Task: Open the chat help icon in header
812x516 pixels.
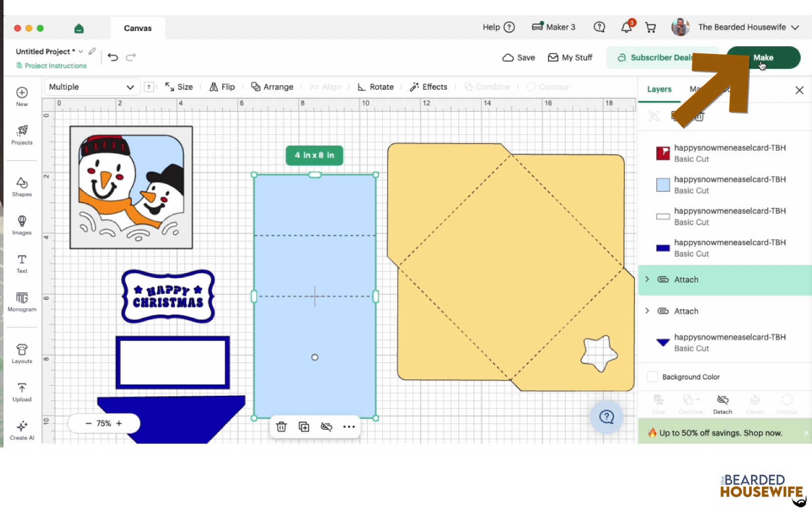Action: tap(599, 27)
